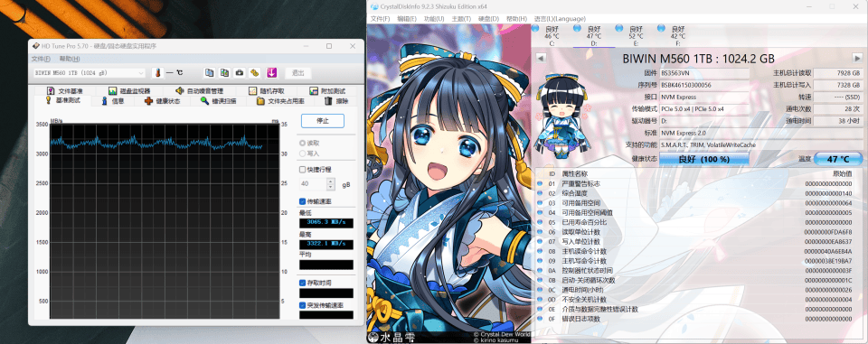Uncheck 存取时间 checkbox
Screen dimensions: 868x344
click(302, 283)
